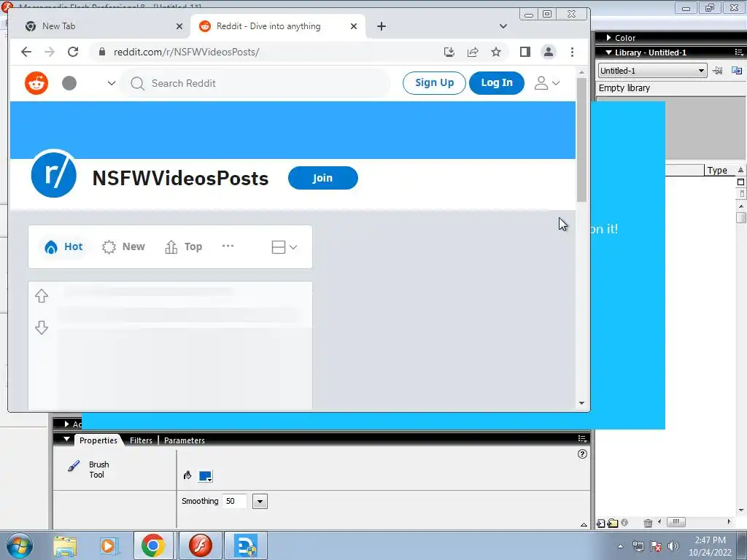Viewport: 747px width, 560px height.
Task: Open Reddit user menu dropdown
Action: click(546, 83)
